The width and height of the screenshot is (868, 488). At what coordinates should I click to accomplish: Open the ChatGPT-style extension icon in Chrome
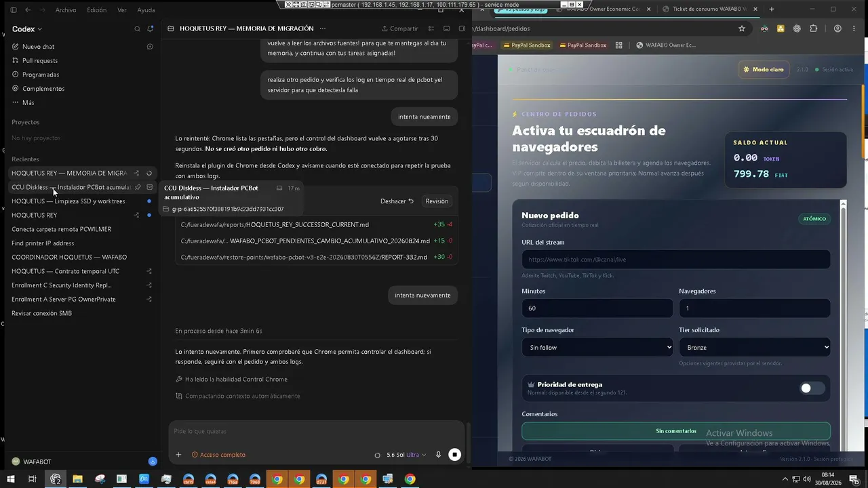point(797,28)
